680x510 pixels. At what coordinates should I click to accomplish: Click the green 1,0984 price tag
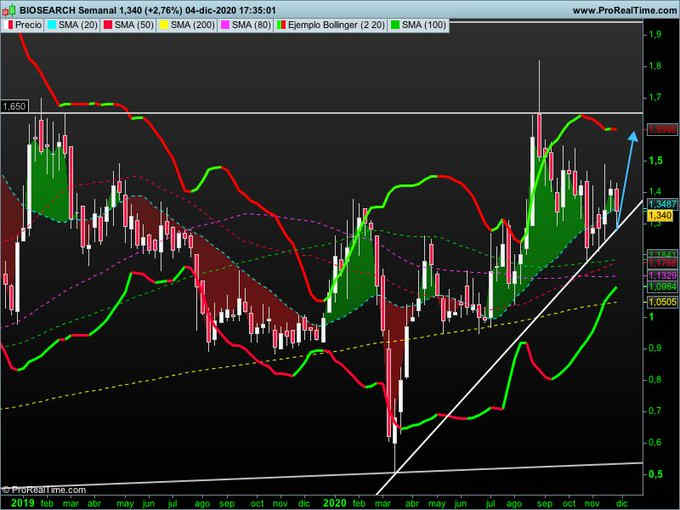pos(662,287)
